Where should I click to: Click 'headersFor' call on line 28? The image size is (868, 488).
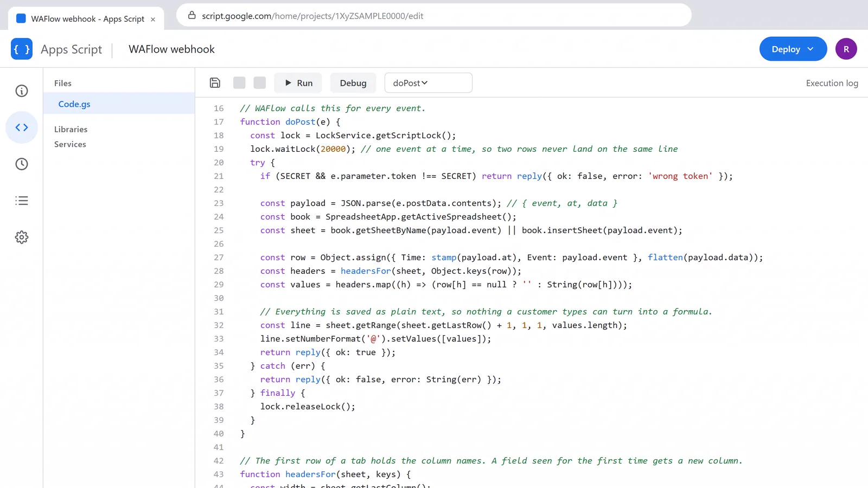(366, 271)
